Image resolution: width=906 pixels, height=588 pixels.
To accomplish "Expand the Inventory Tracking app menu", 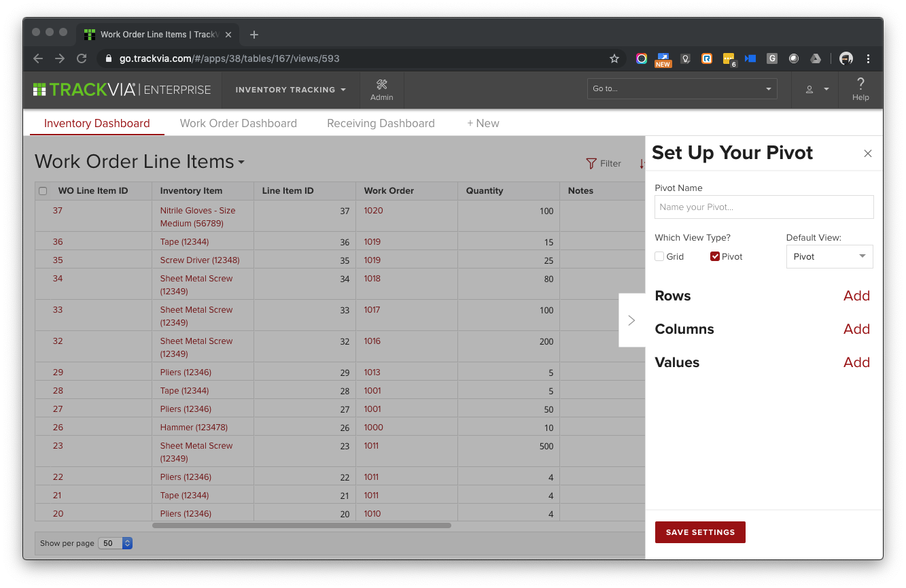I will tap(290, 90).
